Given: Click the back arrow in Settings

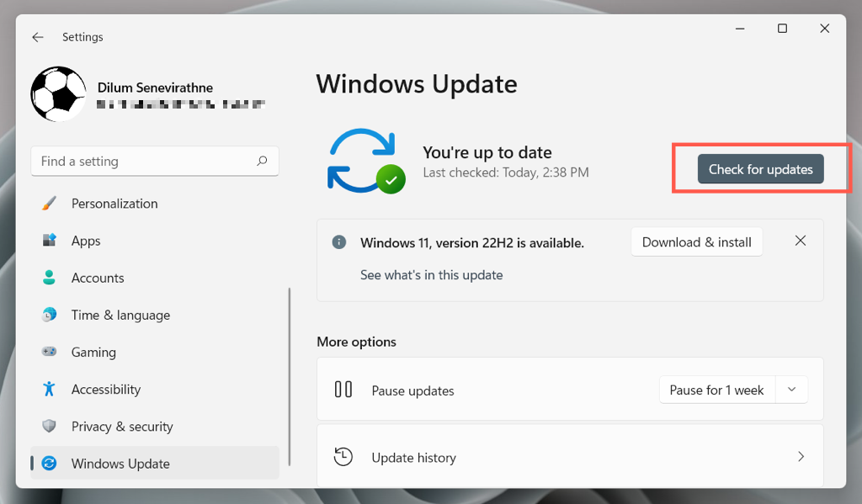Looking at the screenshot, I should 38,37.
